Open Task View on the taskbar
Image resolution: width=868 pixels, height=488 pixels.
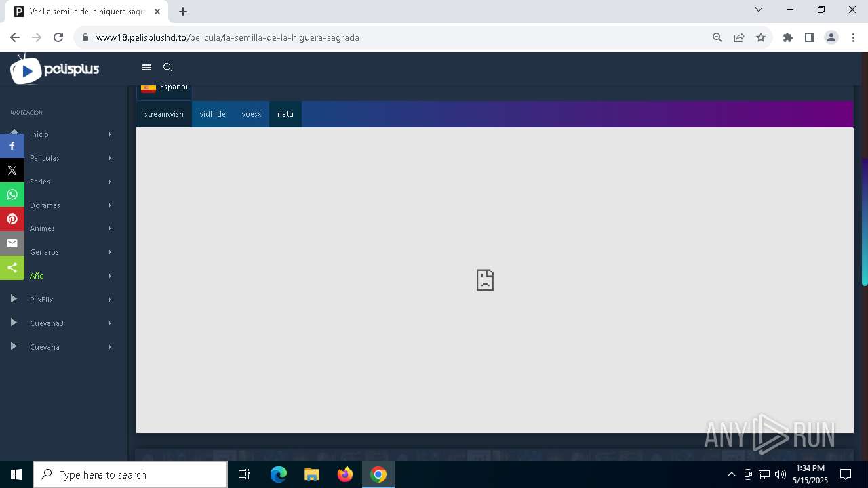tap(244, 474)
